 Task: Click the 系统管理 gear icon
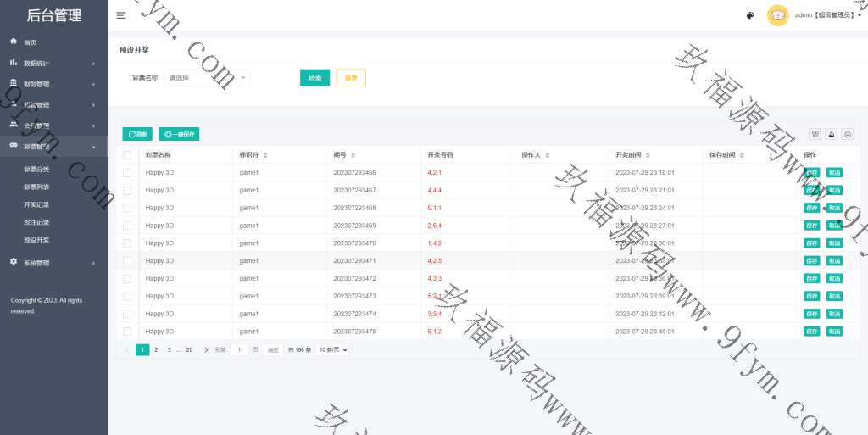(14, 262)
